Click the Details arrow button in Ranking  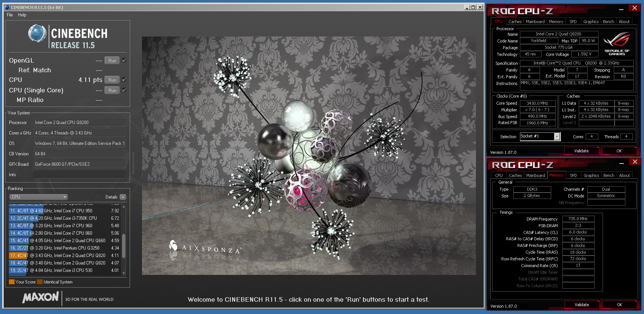pos(123,197)
